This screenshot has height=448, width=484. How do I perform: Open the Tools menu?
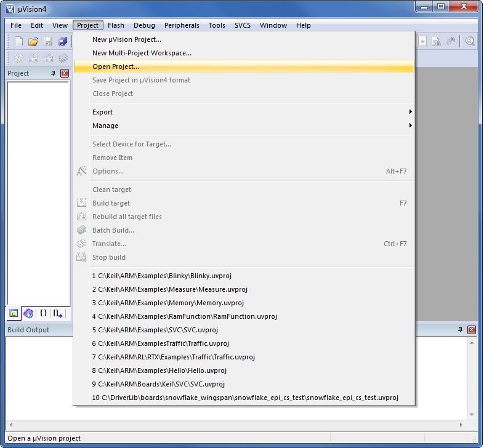217,25
